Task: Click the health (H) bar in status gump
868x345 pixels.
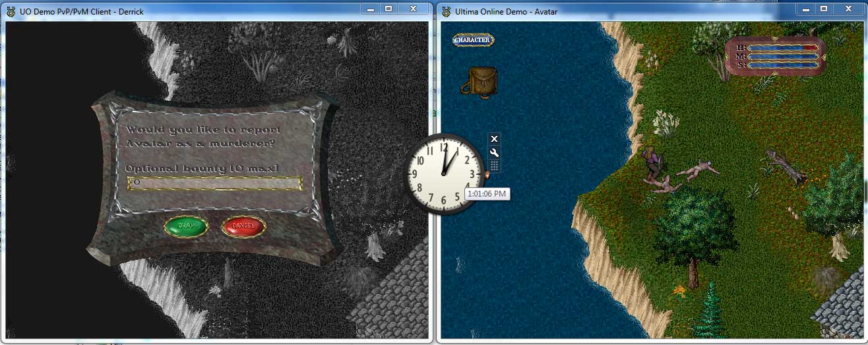Action: (782, 47)
